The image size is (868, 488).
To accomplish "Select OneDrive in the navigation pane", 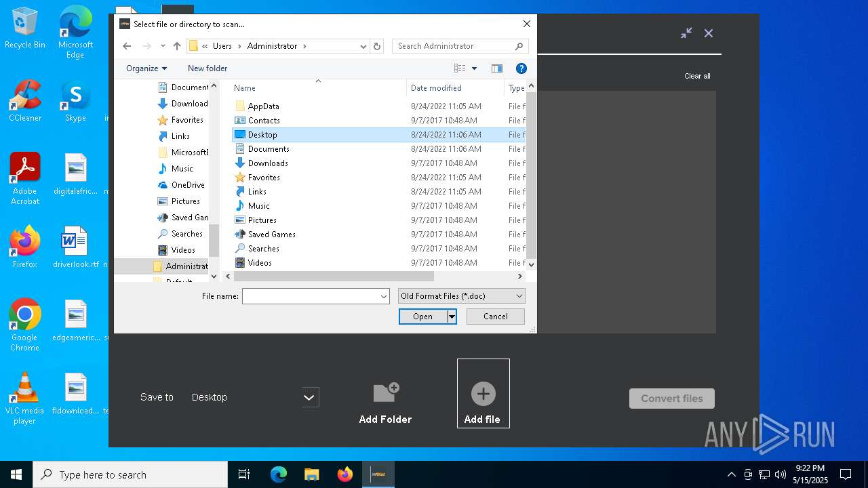I will [x=188, y=185].
